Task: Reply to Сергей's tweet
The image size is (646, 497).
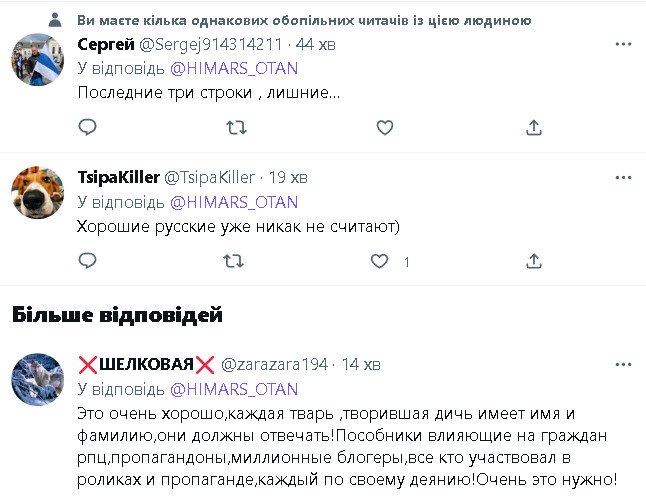Action: [x=88, y=127]
